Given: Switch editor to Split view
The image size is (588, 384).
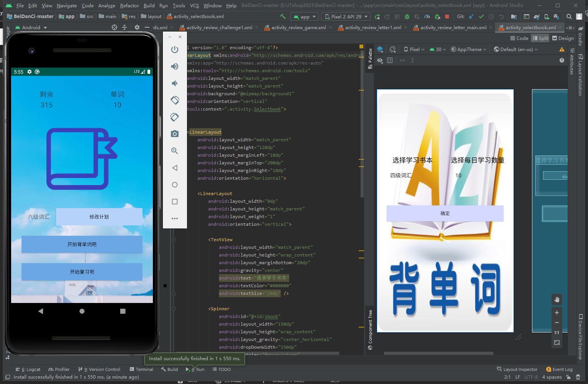Looking at the screenshot, I should click(x=540, y=38).
